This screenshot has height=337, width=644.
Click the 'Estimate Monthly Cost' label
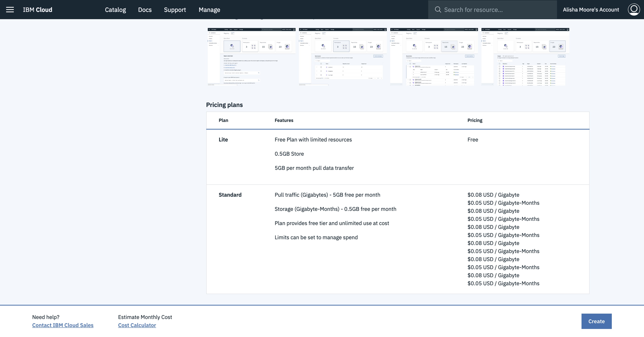[x=145, y=317]
